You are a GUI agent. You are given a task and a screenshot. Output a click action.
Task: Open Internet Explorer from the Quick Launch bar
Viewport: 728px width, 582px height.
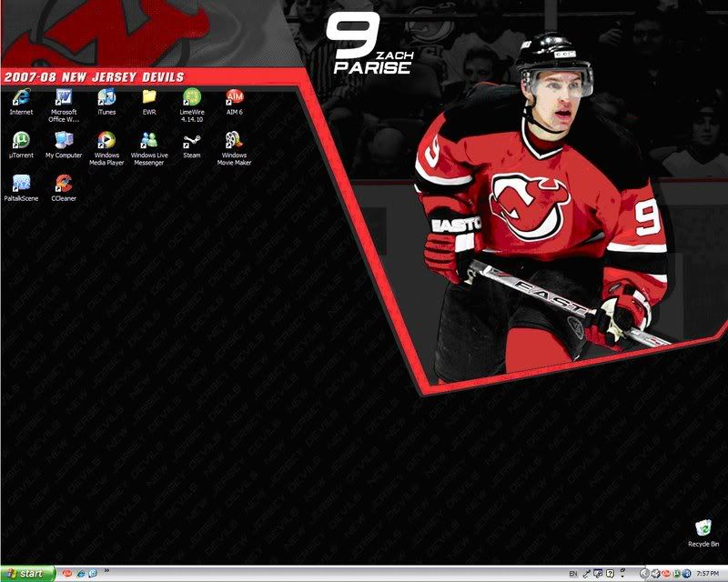tap(80, 574)
